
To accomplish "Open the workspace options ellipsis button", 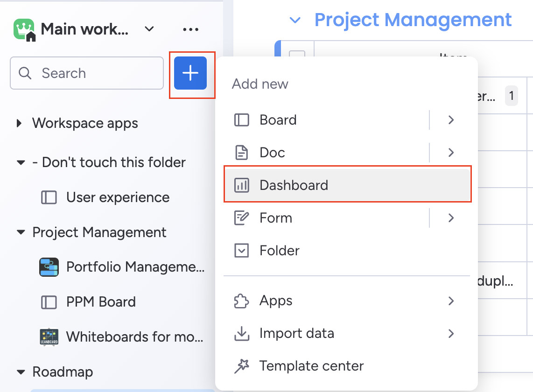I will pos(190,29).
